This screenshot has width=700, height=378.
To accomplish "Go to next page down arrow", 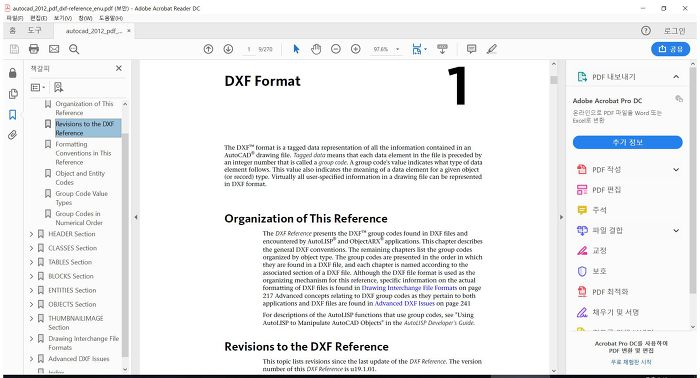I will click(x=228, y=49).
